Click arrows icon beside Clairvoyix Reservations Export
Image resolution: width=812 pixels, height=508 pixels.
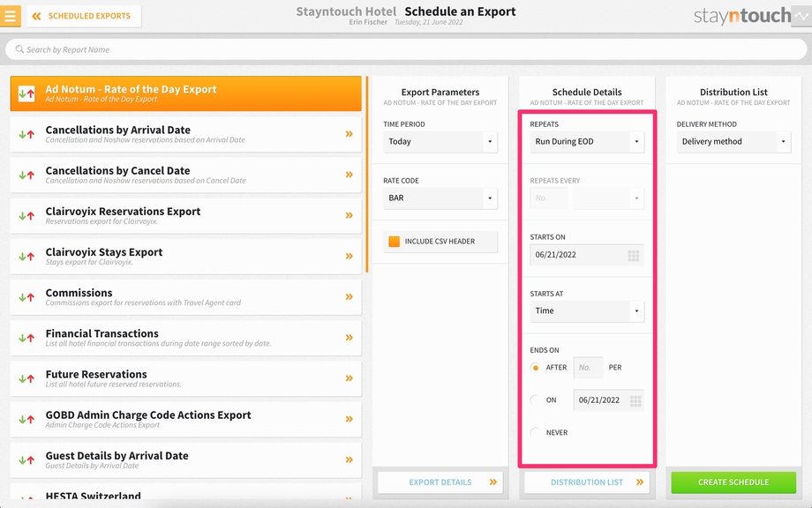pos(26,216)
